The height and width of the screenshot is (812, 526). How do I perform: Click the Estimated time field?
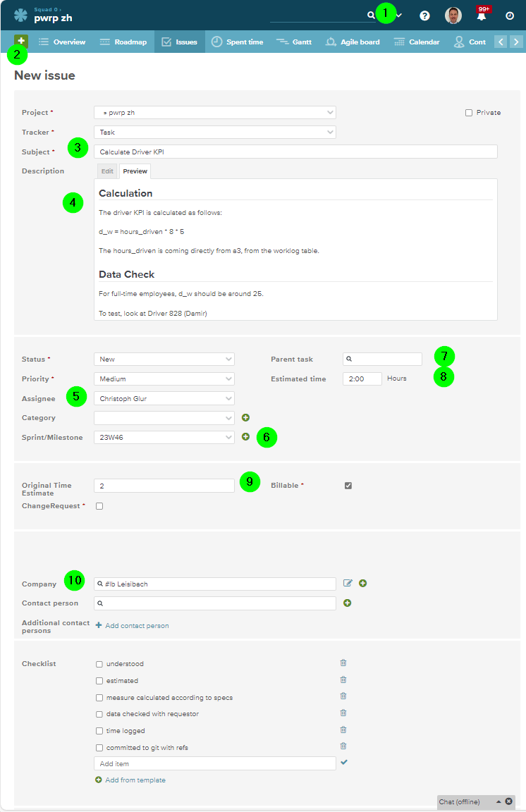coord(362,379)
